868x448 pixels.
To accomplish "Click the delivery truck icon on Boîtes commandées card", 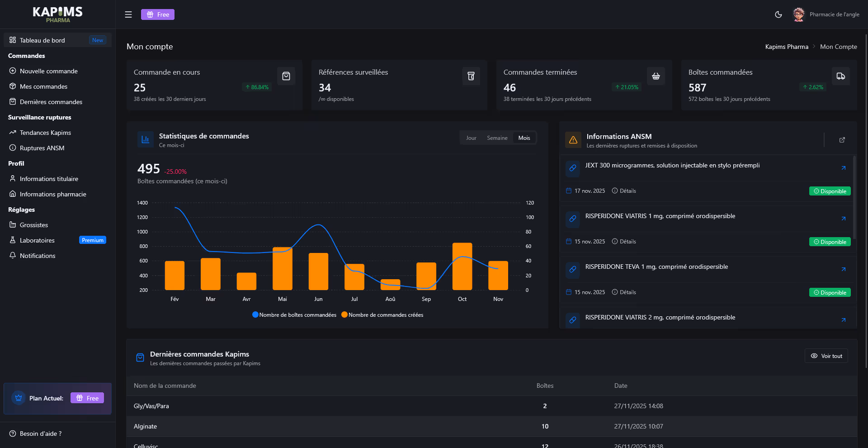I will tap(840, 76).
